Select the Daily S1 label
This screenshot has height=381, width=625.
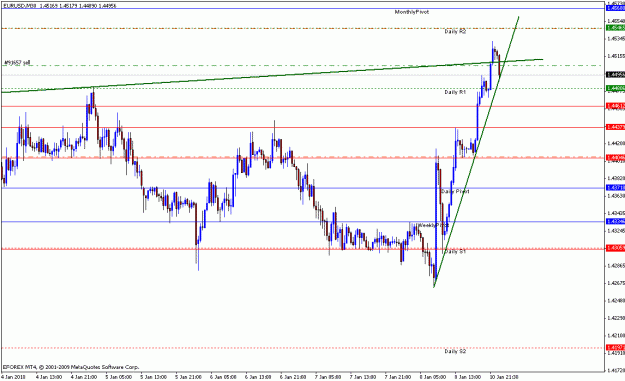[455, 251]
